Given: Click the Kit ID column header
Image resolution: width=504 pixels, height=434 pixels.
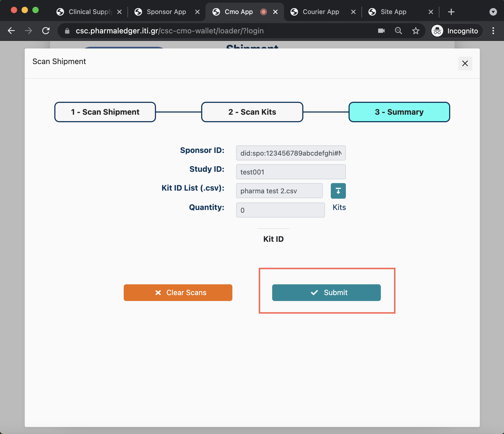Looking at the screenshot, I should 274,239.
